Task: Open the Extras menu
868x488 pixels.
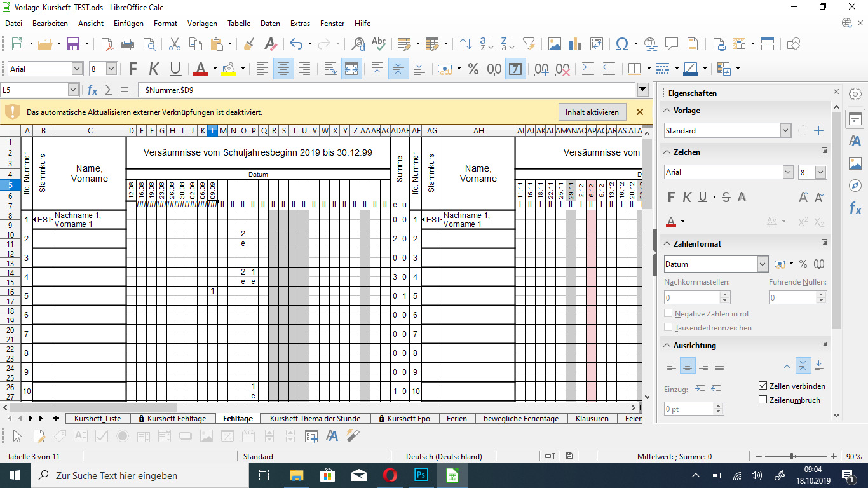Action: click(300, 24)
